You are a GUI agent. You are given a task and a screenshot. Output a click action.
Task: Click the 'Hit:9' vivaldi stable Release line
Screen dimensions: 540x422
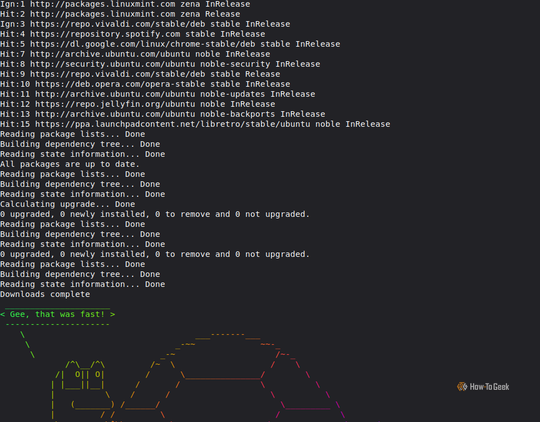click(140, 74)
